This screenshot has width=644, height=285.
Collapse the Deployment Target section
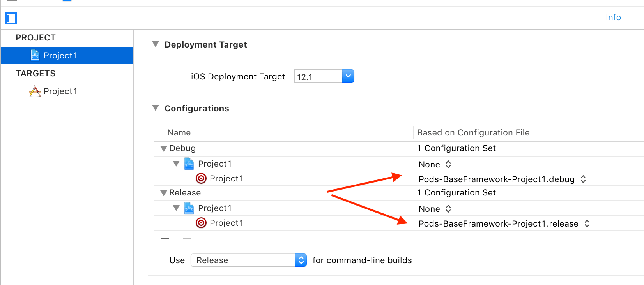[x=156, y=44]
